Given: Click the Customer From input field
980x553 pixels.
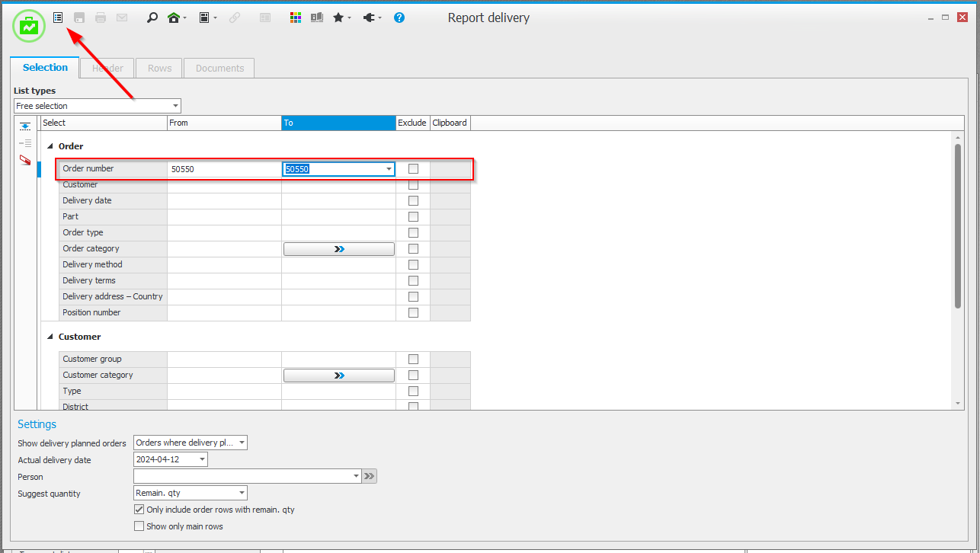Looking at the screenshot, I should [x=224, y=185].
